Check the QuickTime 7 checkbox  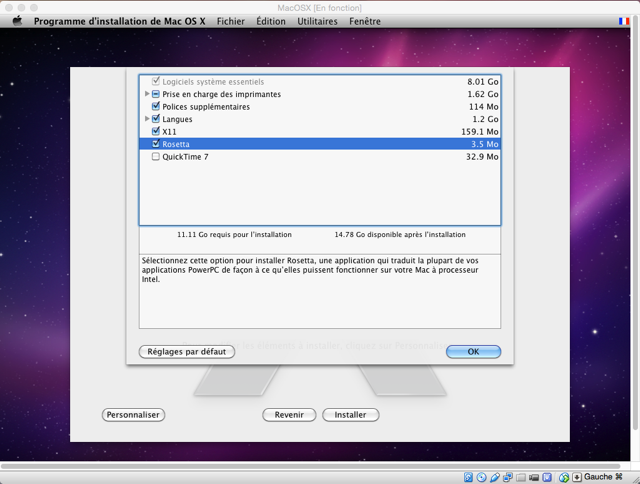[156, 156]
